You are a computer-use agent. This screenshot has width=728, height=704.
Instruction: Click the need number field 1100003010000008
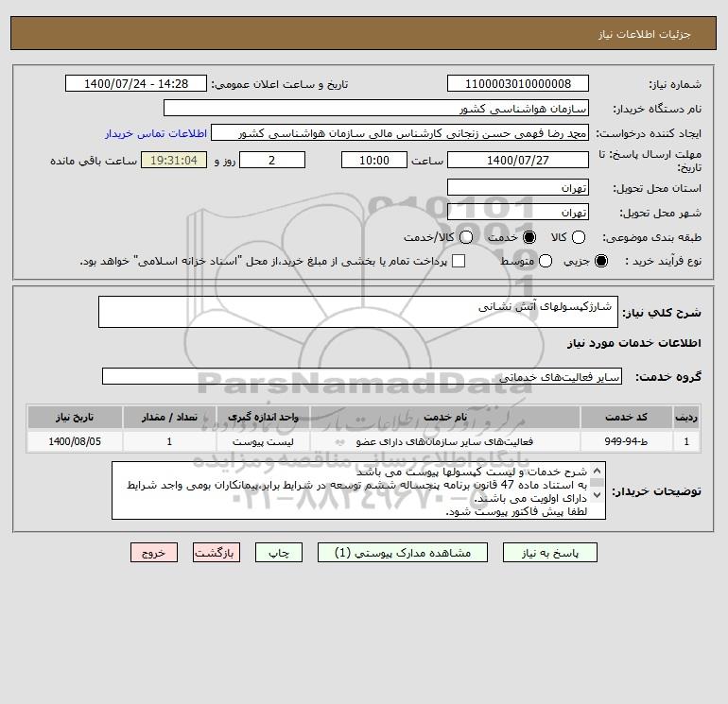[518, 83]
